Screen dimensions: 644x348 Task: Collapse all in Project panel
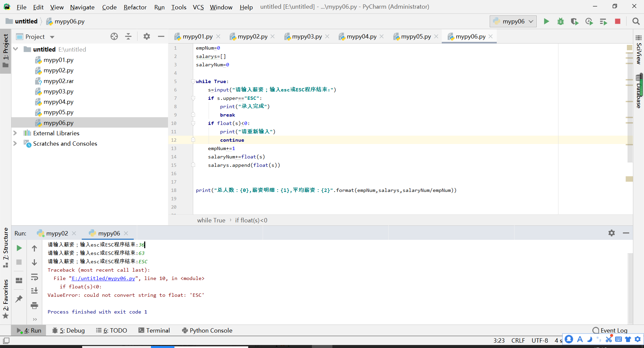128,37
